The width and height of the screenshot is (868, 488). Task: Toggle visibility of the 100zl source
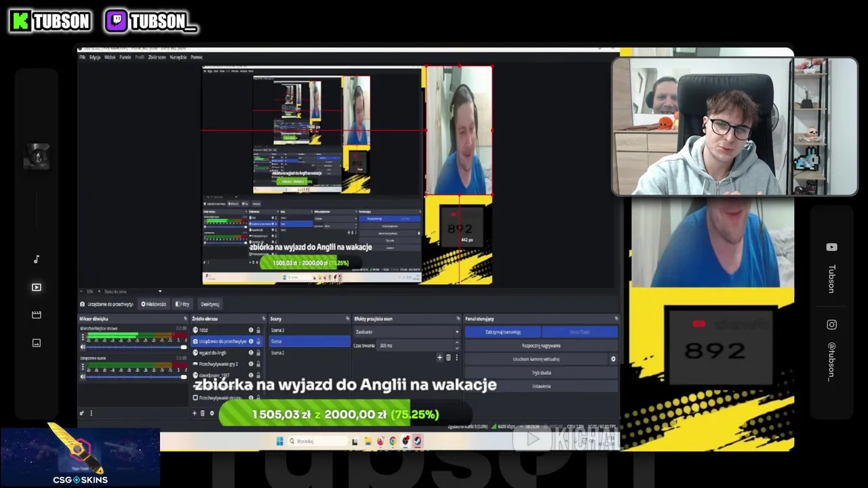pos(251,330)
